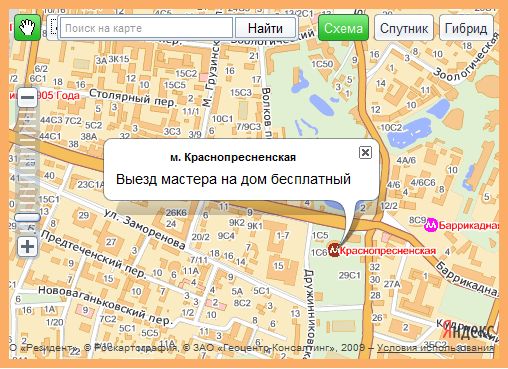508x369 pixels.
Task: Open Условия использования link
Action: pos(436,348)
